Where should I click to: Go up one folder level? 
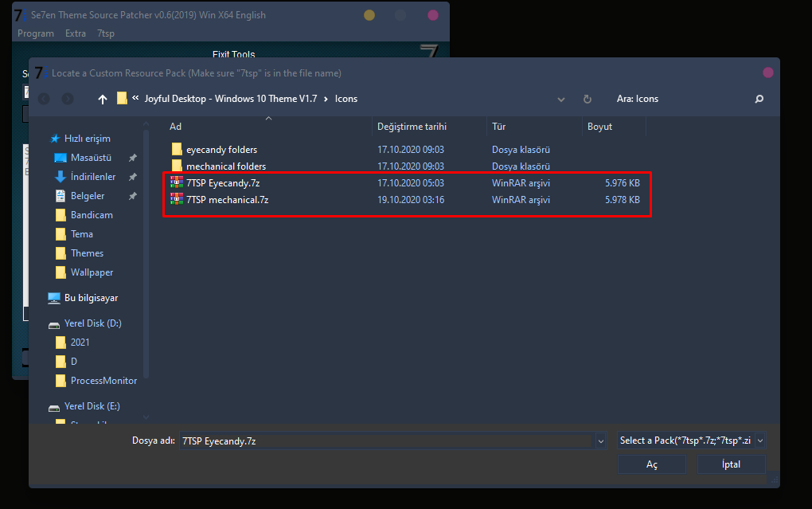(103, 99)
